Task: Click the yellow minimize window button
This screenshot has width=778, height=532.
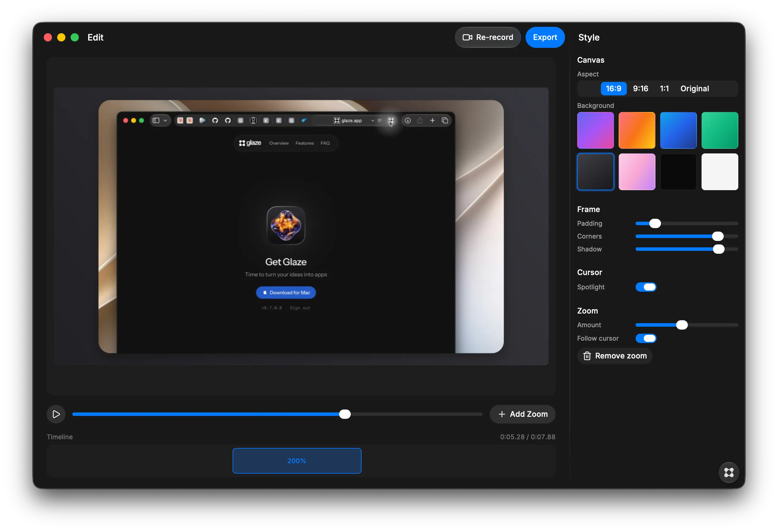Action: point(61,37)
